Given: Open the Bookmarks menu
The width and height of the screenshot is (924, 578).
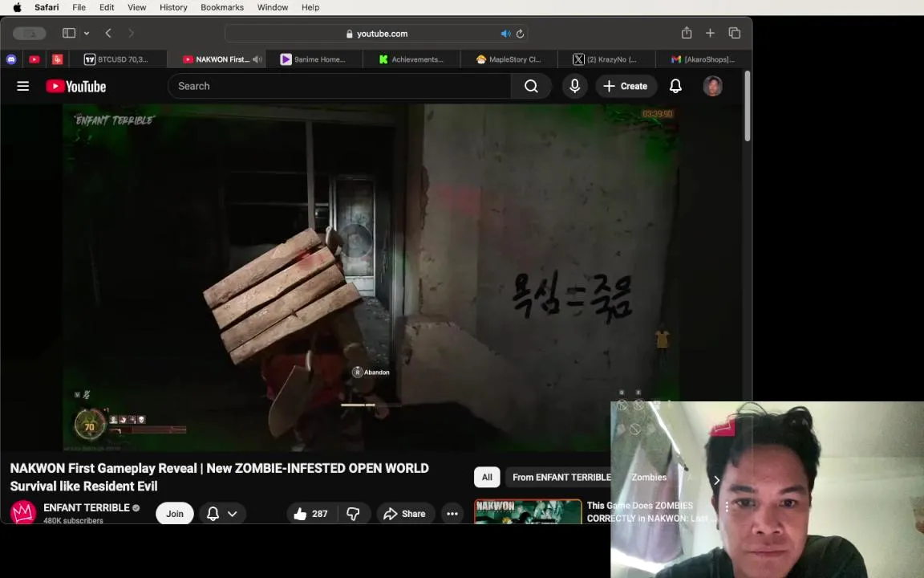Looking at the screenshot, I should pyautogui.click(x=222, y=7).
